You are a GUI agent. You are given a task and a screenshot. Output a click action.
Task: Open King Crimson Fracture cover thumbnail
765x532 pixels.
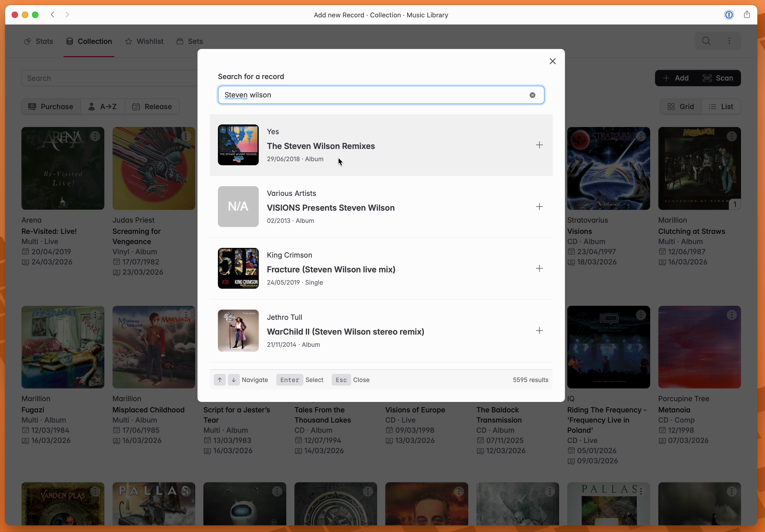238,268
